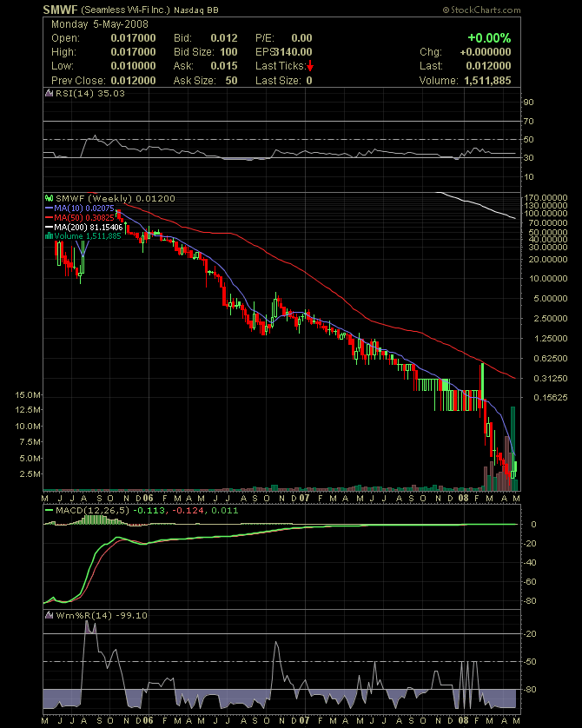Click the 06 year marker under the volume bars

[x=148, y=498]
